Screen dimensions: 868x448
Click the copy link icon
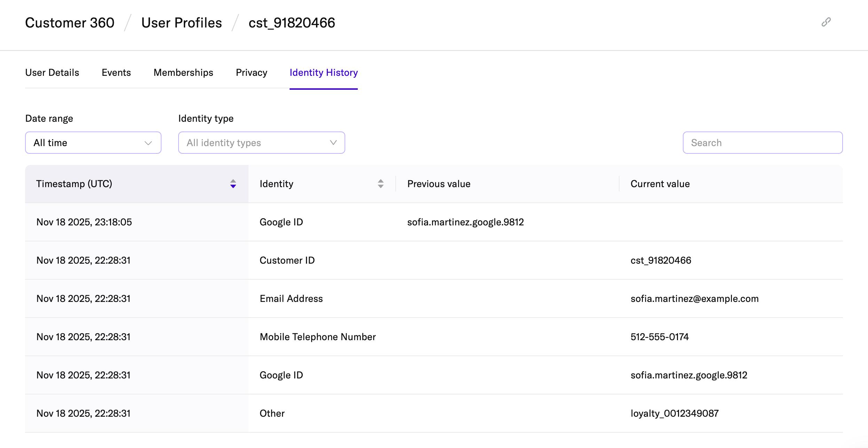click(x=826, y=22)
